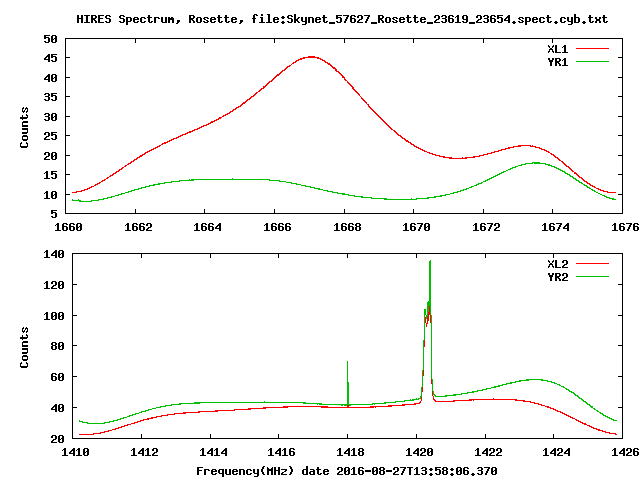The image size is (640, 480).
Task: Click the Frequency(MHz) date axis label
Action: (347, 471)
